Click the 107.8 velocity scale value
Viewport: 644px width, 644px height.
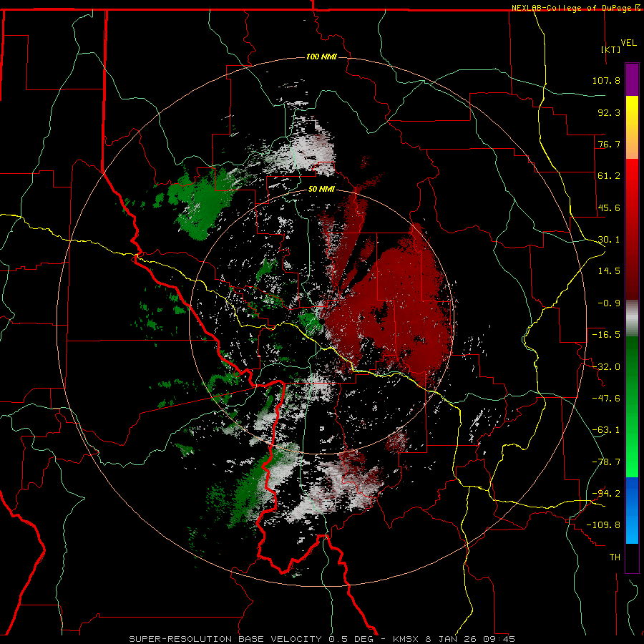[606, 80]
